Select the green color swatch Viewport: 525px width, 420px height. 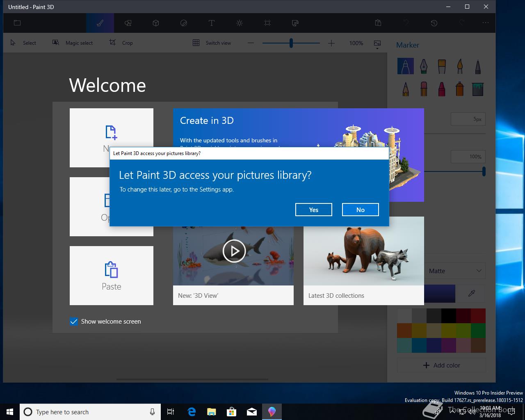pyautogui.click(x=478, y=331)
